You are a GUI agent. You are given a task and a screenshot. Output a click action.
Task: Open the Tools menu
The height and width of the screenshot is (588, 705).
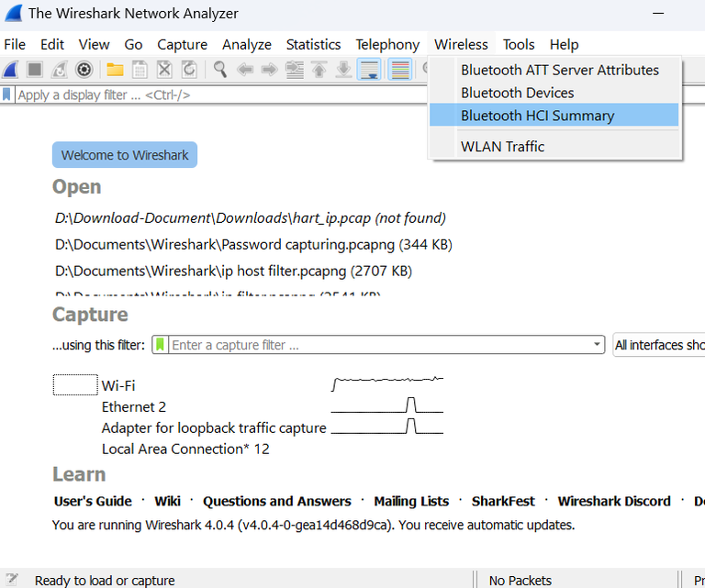click(519, 44)
